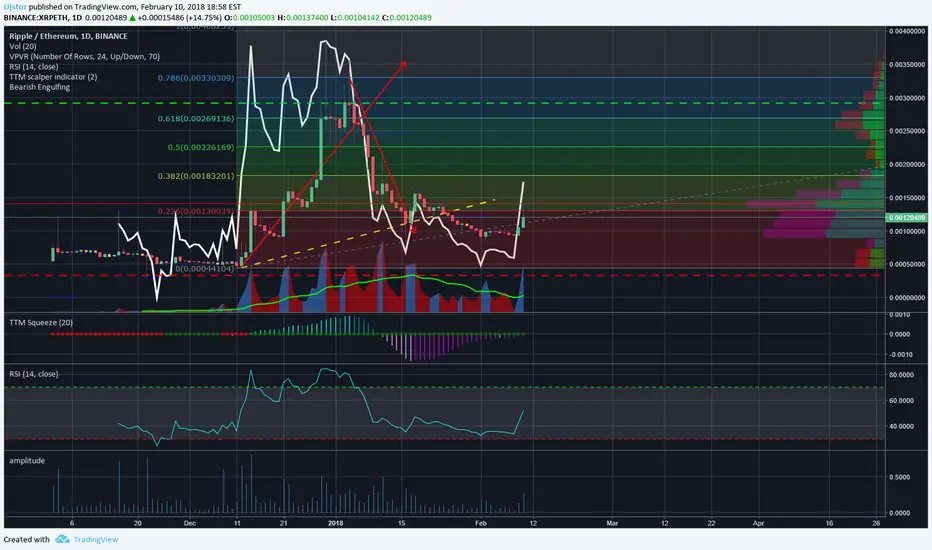Click the TradingView cloud logo icon
Viewport: 932px width, 550px height.
[62, 539]
